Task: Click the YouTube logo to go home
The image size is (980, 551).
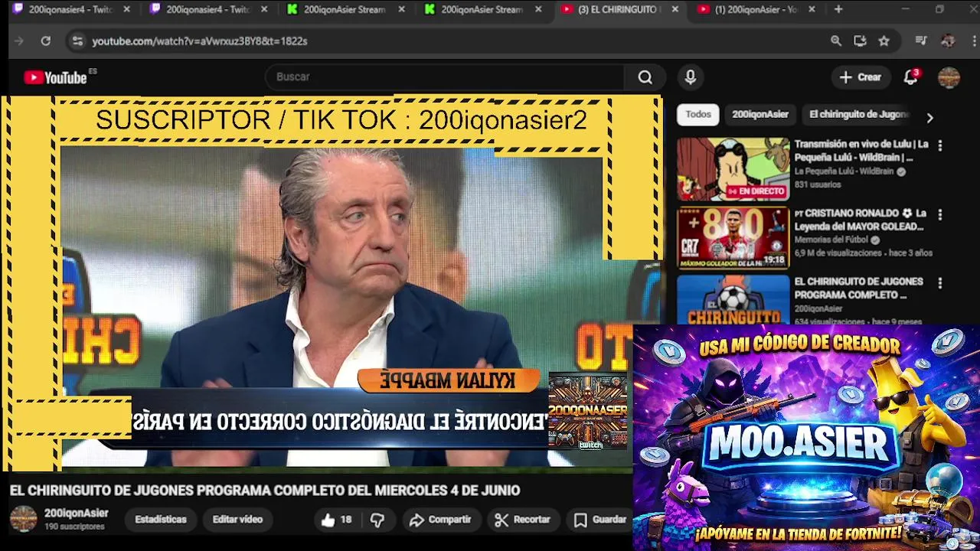Action: pos(55,77)
